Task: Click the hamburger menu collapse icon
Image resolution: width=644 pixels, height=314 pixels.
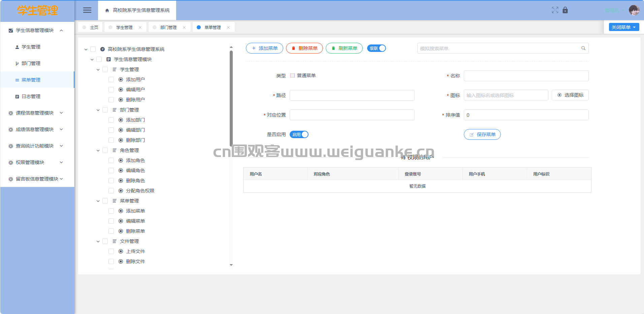Action: [x=87, y=10]
